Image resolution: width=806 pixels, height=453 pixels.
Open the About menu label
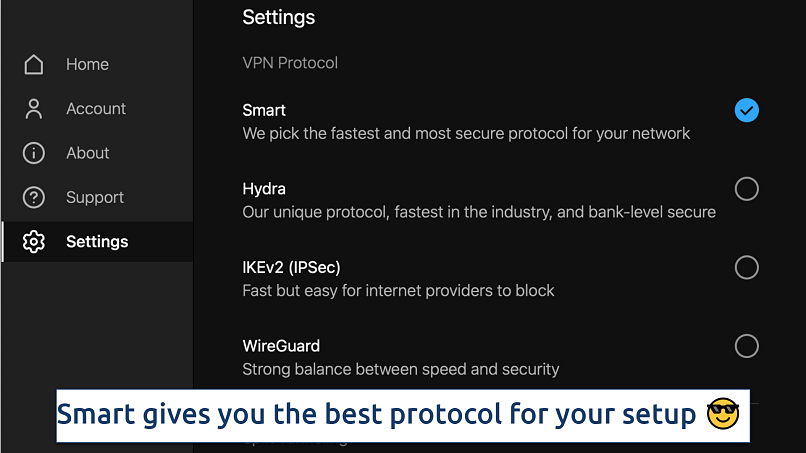click(x=88, y=153)
